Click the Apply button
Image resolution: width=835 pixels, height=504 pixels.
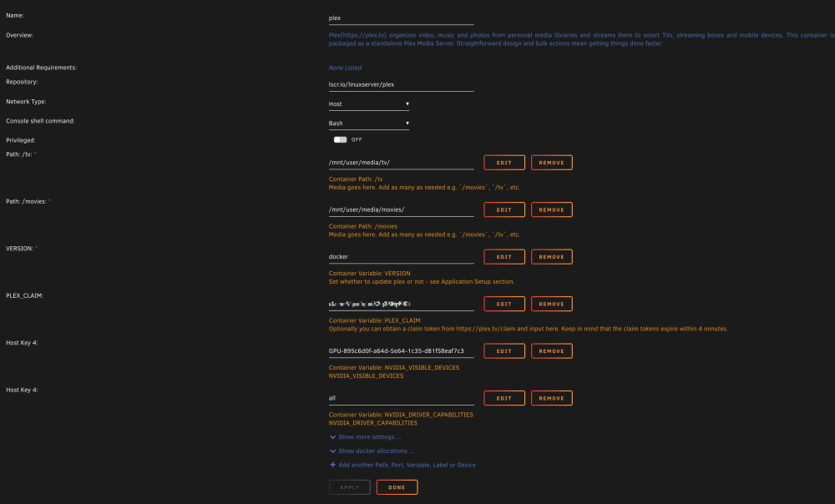click(349, 487)
